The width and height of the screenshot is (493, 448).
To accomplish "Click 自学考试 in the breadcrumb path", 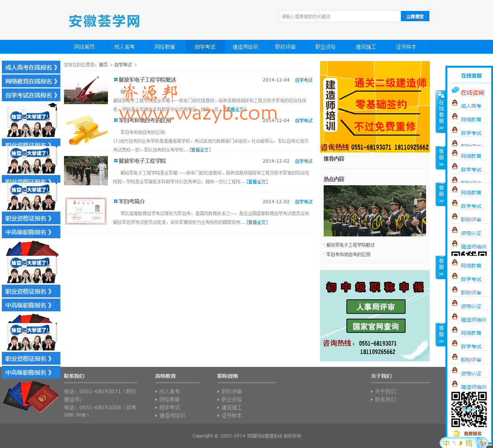I will 123,65.
